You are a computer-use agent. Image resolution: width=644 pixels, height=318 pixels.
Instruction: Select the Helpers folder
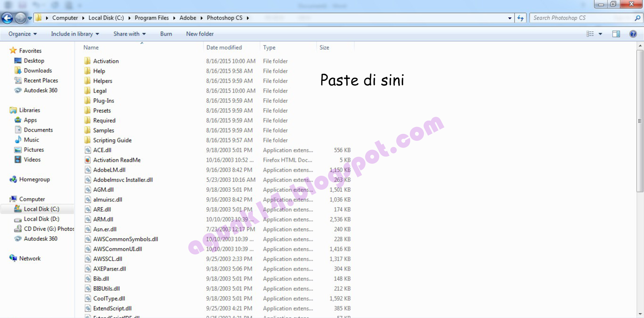[x=103, y=81]
